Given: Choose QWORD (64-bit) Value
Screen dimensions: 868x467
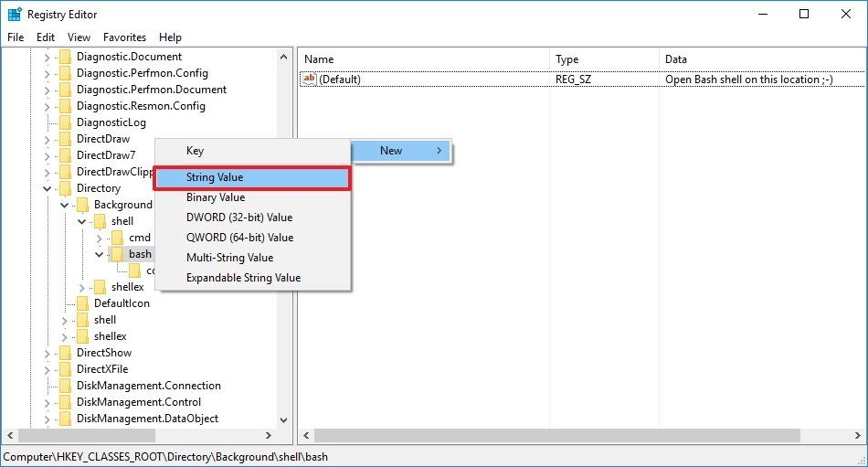Looking at the screenshot, I should (252, 237).
